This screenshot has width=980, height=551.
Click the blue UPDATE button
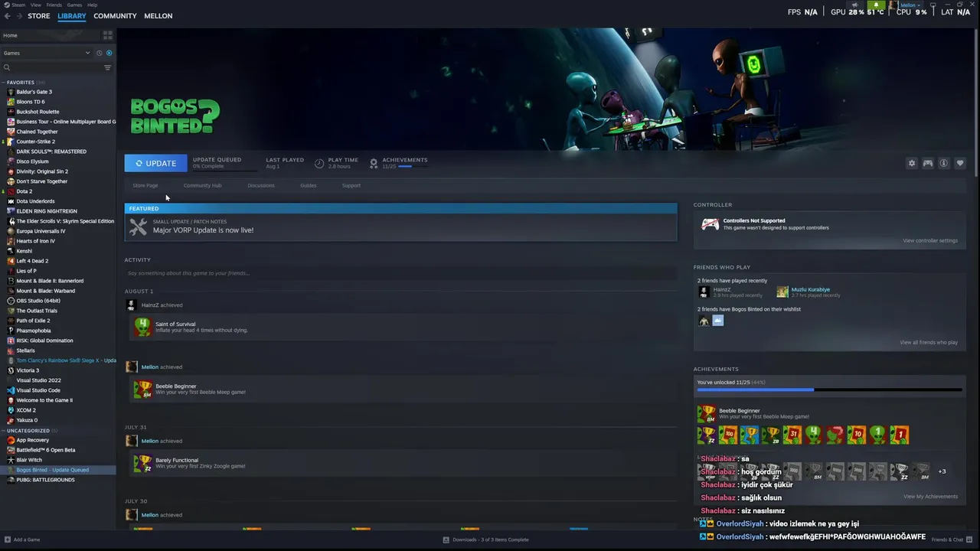pos(155,163)
